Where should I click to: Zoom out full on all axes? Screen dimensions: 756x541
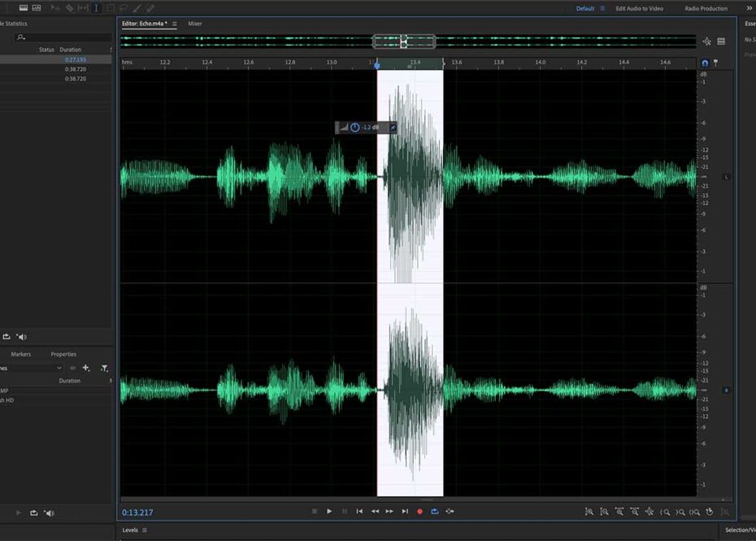tap(650, 512)
